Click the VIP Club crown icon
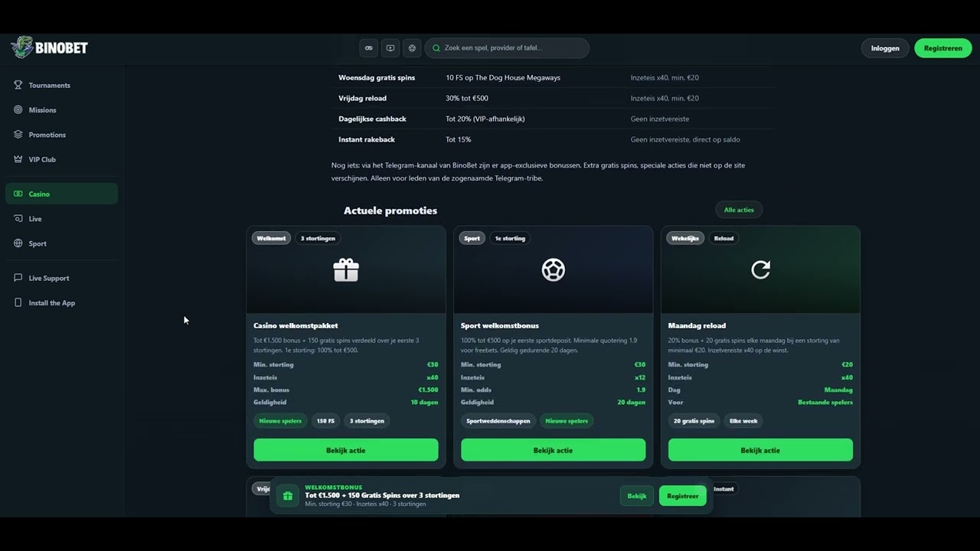Screen dimensions: 980x551 tap(18, 159)
